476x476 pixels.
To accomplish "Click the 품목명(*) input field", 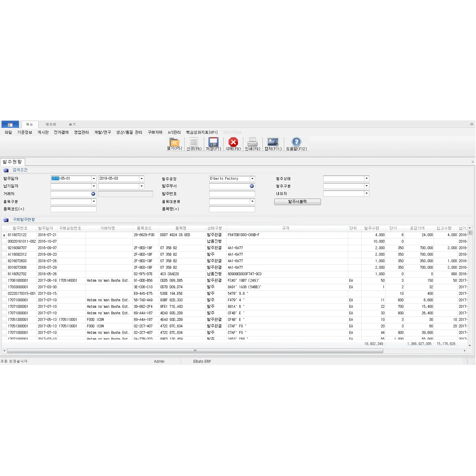I will click(232, 209).
